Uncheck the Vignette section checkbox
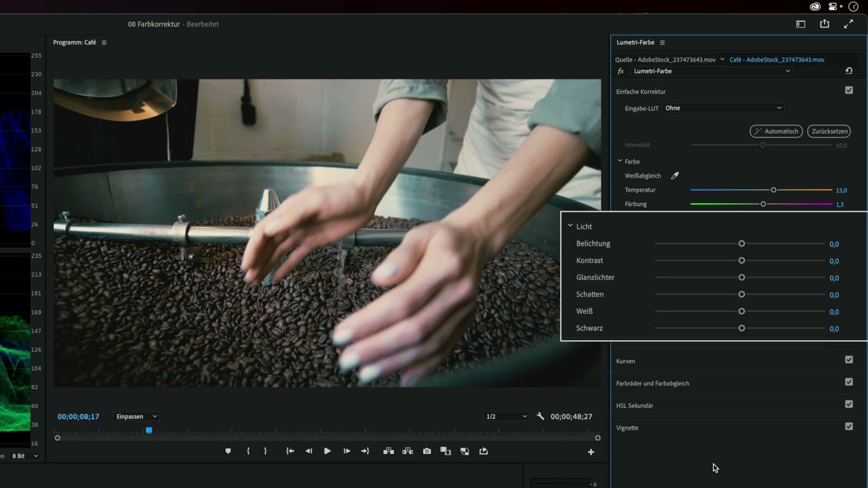 (x=848, y=426)
